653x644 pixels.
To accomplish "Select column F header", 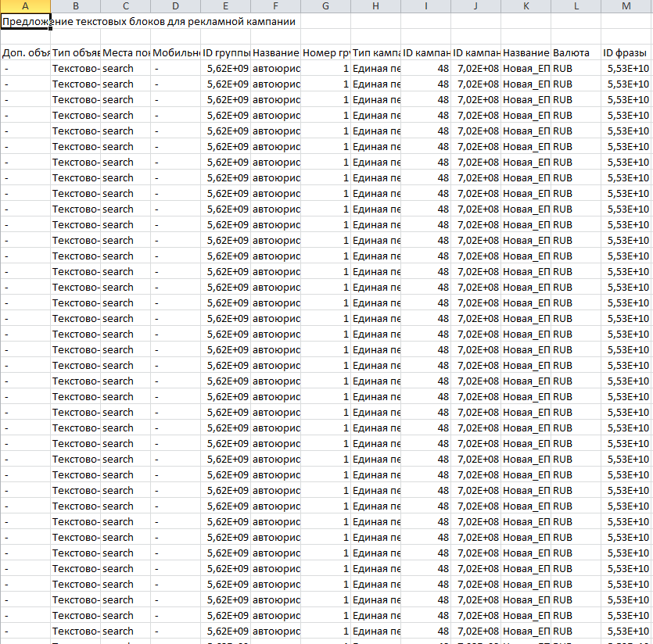I will pos(275,6).
